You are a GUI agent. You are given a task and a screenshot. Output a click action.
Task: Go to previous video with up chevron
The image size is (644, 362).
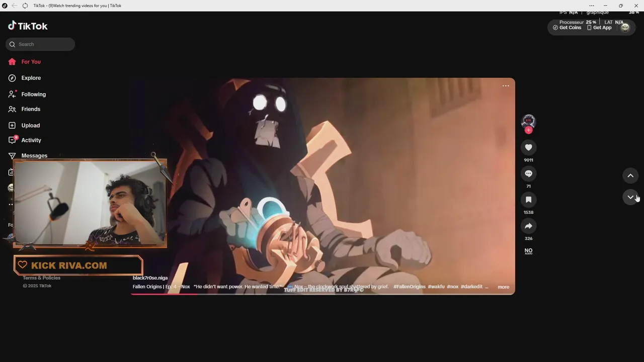(630, 175)
